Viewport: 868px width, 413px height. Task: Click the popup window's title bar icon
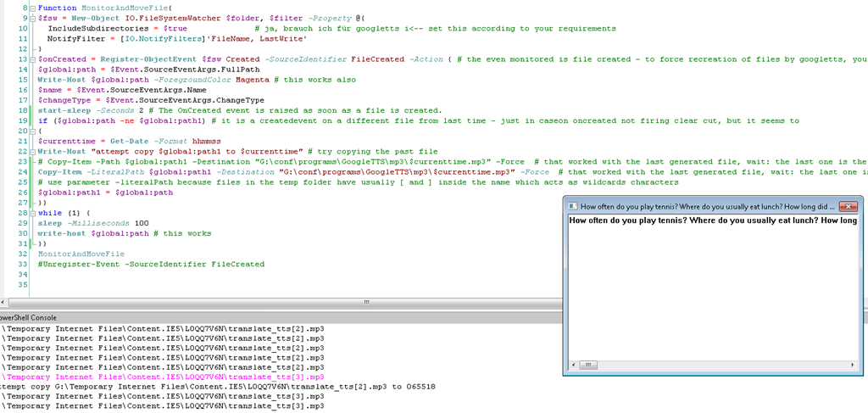click(572, 205)
